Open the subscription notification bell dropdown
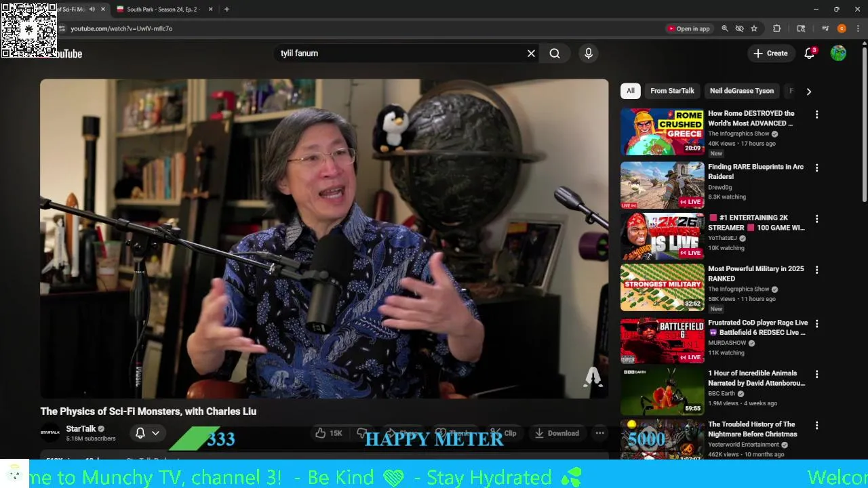Image resolution: width=868 pixels, height=488 pixels. [x=147, y=433]
